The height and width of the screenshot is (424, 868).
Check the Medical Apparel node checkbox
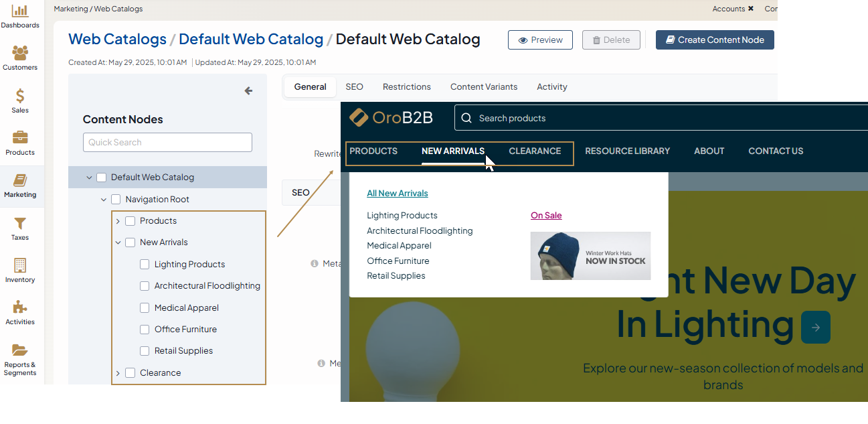point(145,308)
